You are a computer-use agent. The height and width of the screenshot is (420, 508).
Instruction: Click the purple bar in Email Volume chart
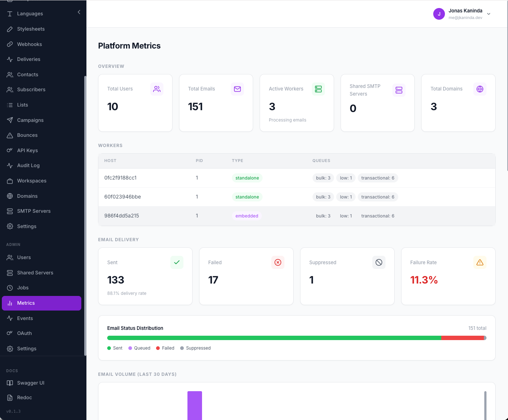click(x=194, y=405)
